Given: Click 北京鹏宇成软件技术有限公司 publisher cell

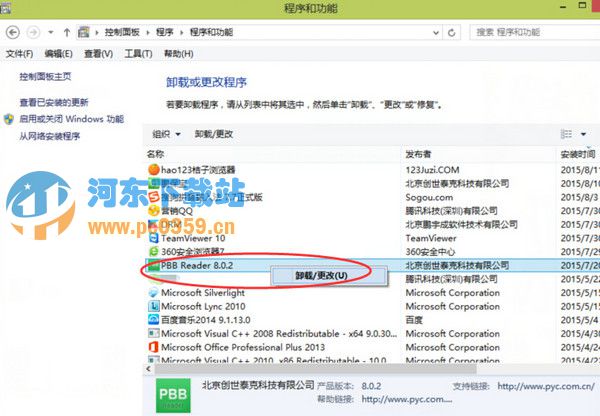Looking at the screenshot, I should (x=461, y=225).
